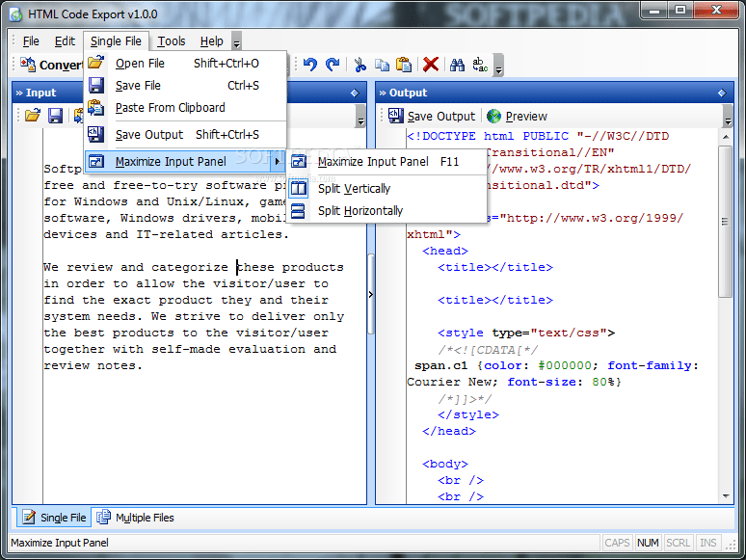Expand the menu bar overflow arrow

(236, 41)
